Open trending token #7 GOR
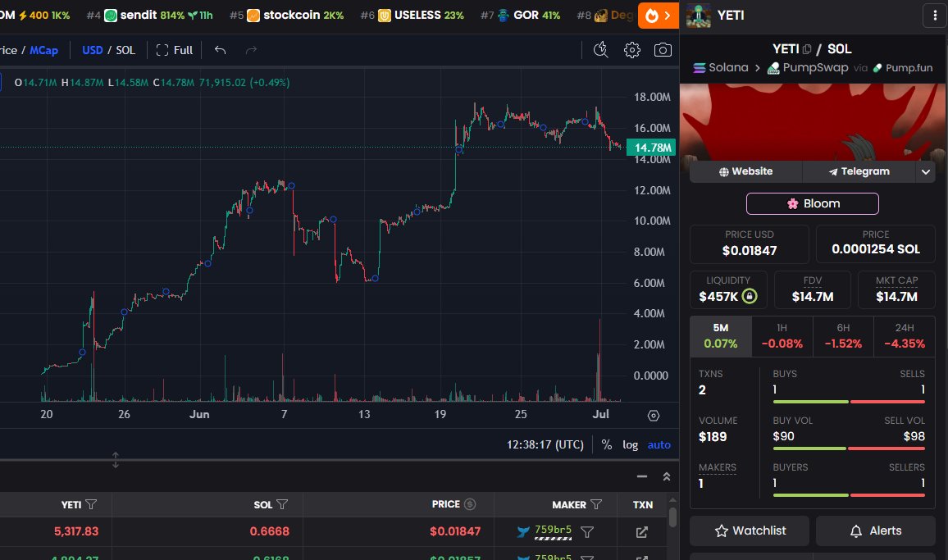The image size is (948, 560). pos(520,15)
